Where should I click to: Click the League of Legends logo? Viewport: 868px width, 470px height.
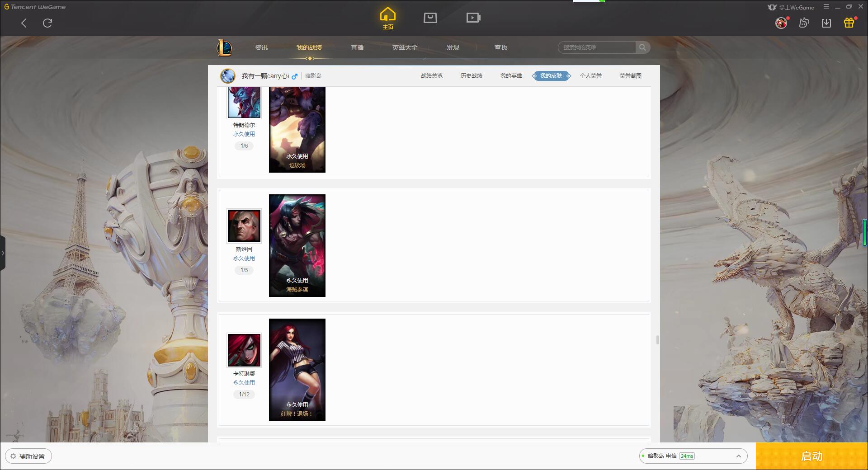(x=224, y=47)
